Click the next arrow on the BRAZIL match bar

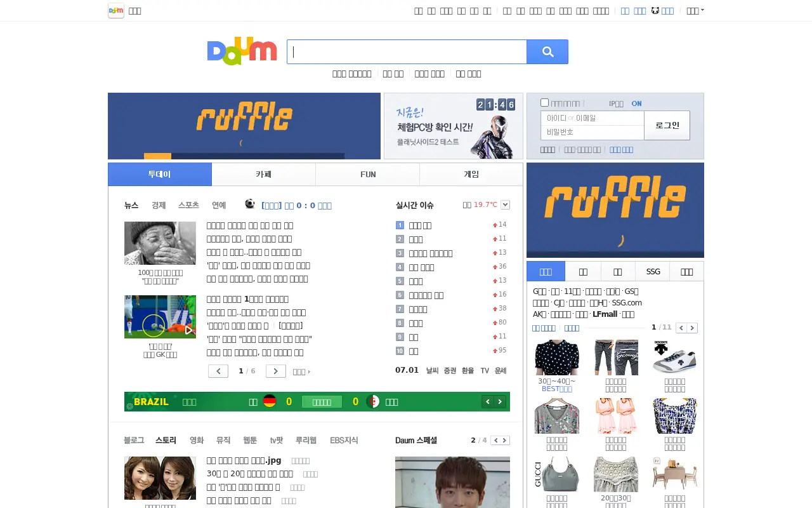pyautogui.click(x=500, y=401)
